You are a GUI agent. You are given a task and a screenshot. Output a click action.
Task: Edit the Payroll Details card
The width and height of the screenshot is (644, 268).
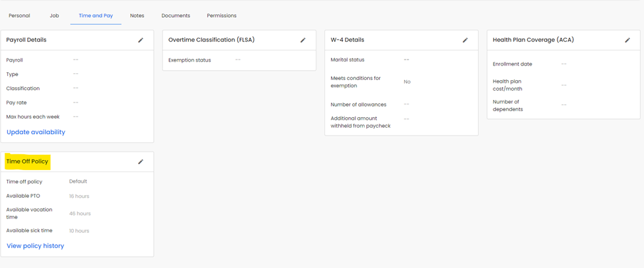[141, 40]
